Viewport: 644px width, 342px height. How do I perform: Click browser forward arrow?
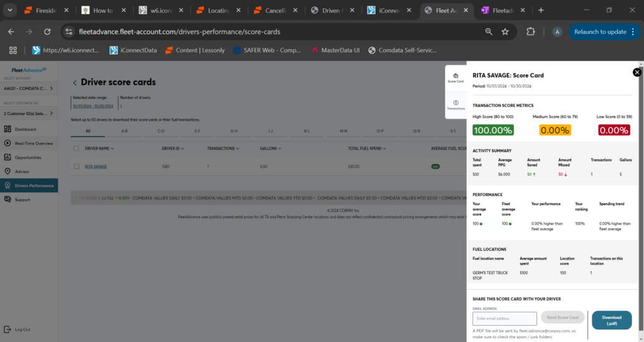pyautogui.click(x=29, y=31)
